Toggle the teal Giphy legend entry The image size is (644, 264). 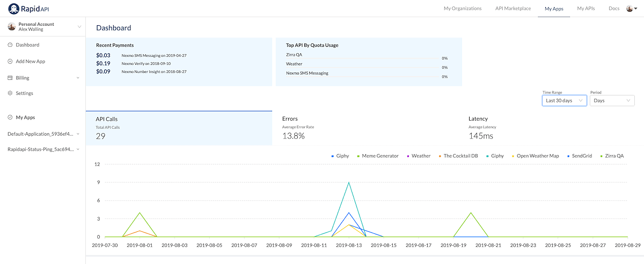(x=494, y=156)
